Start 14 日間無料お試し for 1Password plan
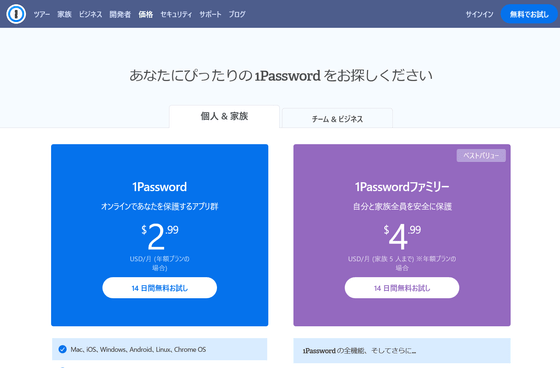 pyautogui.click(x=160, y=288)
